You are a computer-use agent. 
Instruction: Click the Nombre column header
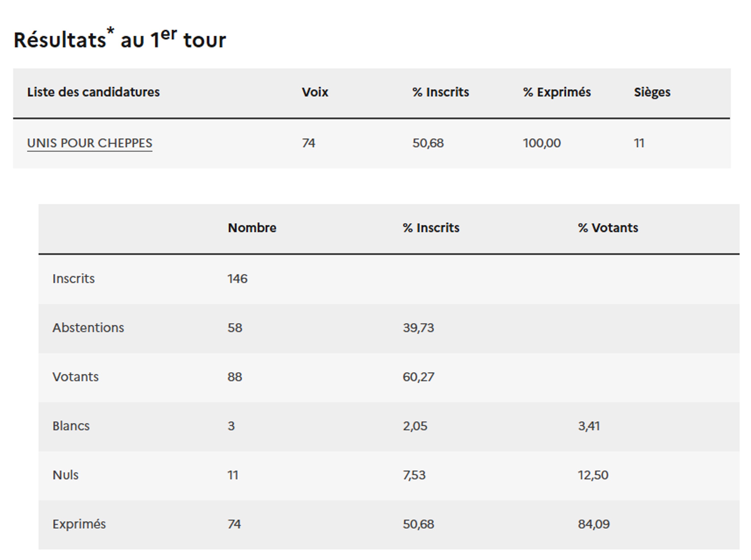(252, 228)
